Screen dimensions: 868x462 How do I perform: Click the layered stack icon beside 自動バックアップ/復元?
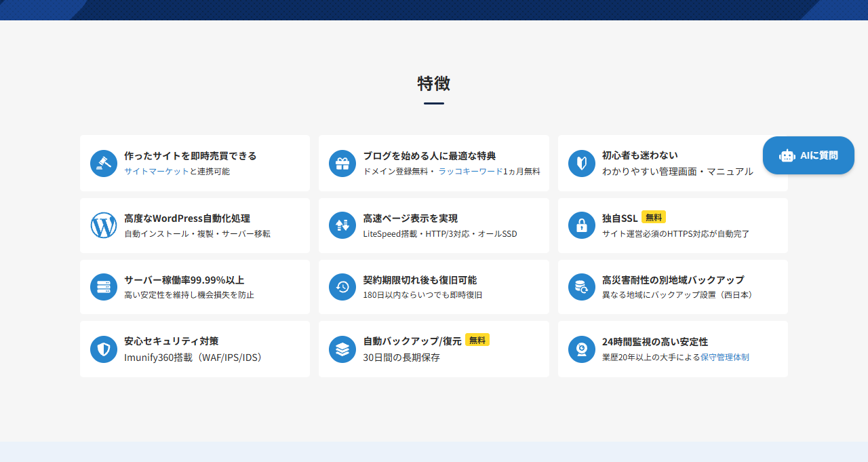(x=342, y=349)
